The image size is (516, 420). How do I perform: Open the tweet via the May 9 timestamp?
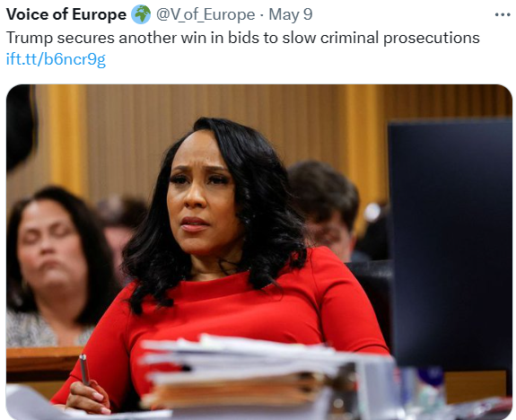click(x=291, y=15)
